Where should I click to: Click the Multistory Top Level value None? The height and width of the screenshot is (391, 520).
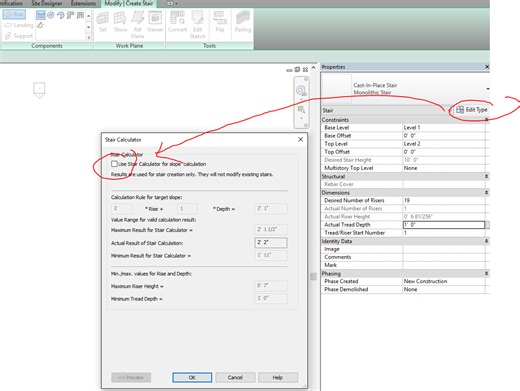click(444, 168)
